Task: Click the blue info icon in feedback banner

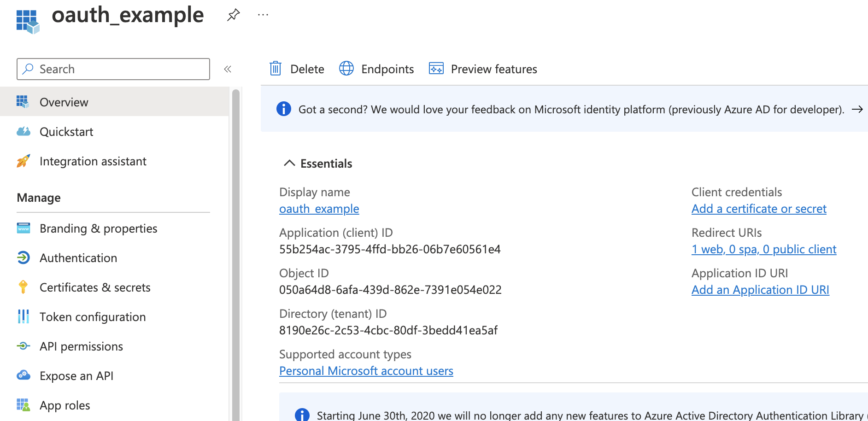Action: pos(284,109)
